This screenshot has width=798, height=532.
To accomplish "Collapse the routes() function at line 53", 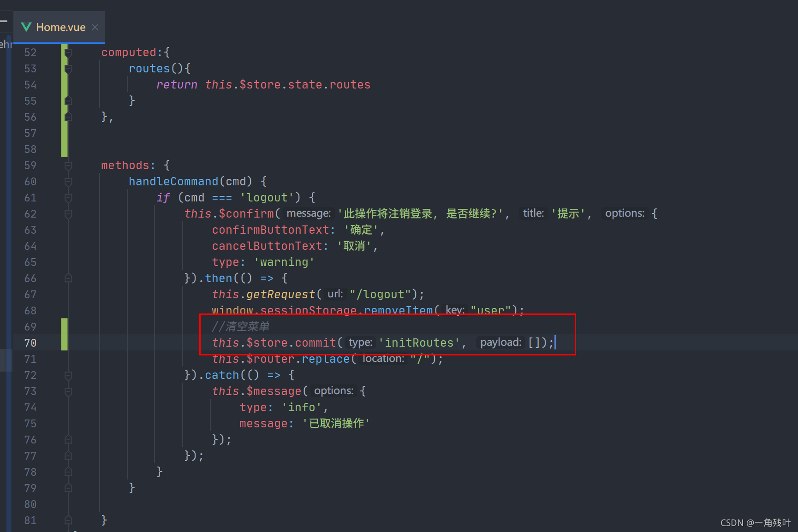I will click(x=68, y=69).
